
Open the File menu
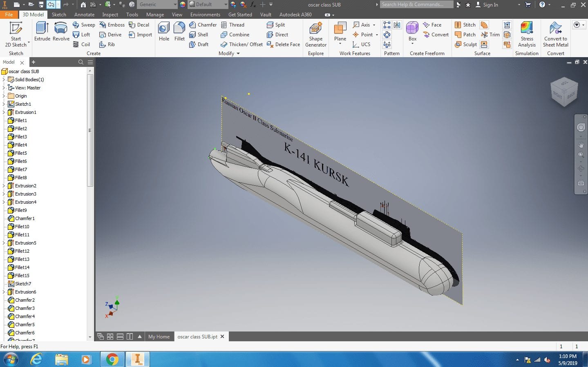click(9, 14)
